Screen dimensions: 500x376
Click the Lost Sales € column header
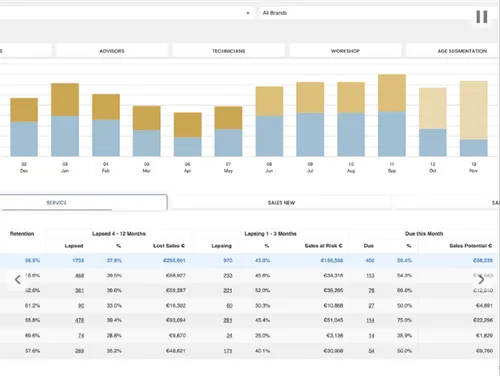[169, 246]
